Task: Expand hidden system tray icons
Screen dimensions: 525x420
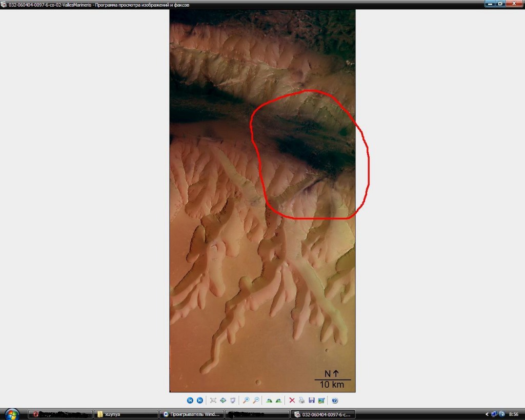Action: [487, 414]
